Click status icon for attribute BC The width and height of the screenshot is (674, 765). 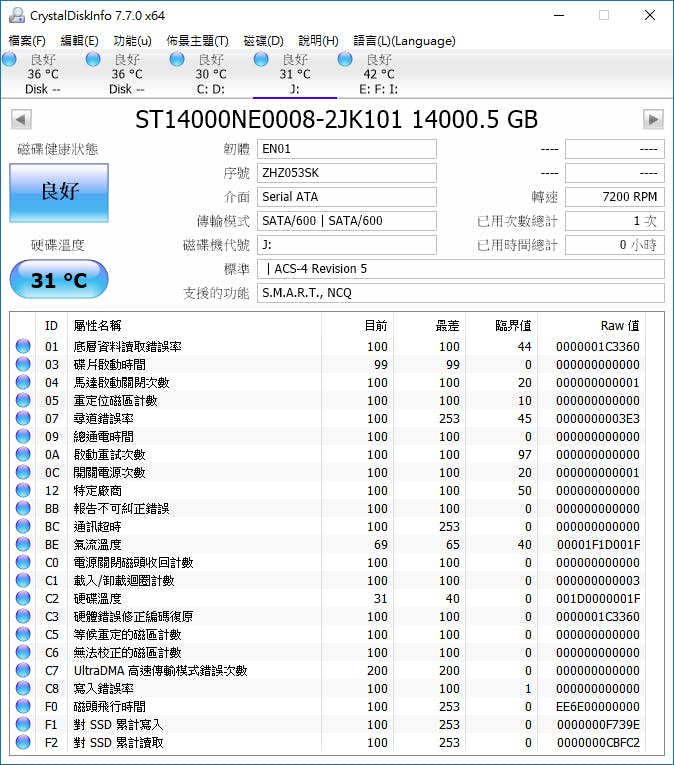tap(23, 527)
